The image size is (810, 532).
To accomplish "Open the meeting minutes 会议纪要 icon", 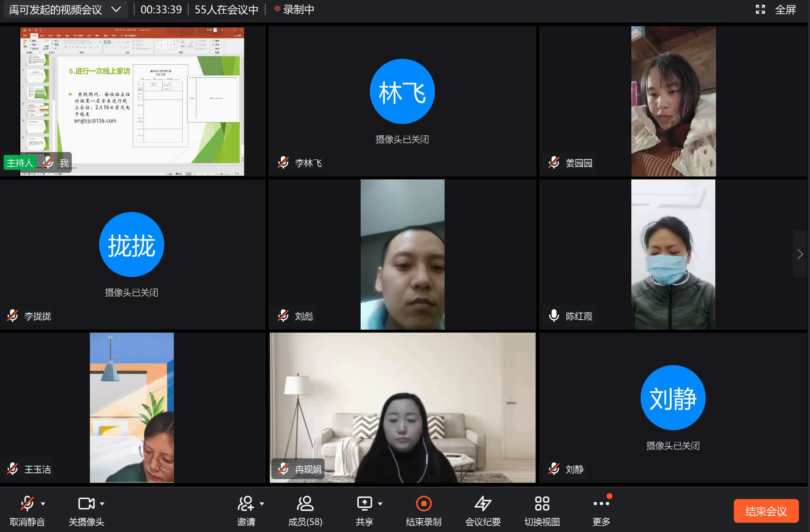I will pyautogui.click(x=483, y=504).
